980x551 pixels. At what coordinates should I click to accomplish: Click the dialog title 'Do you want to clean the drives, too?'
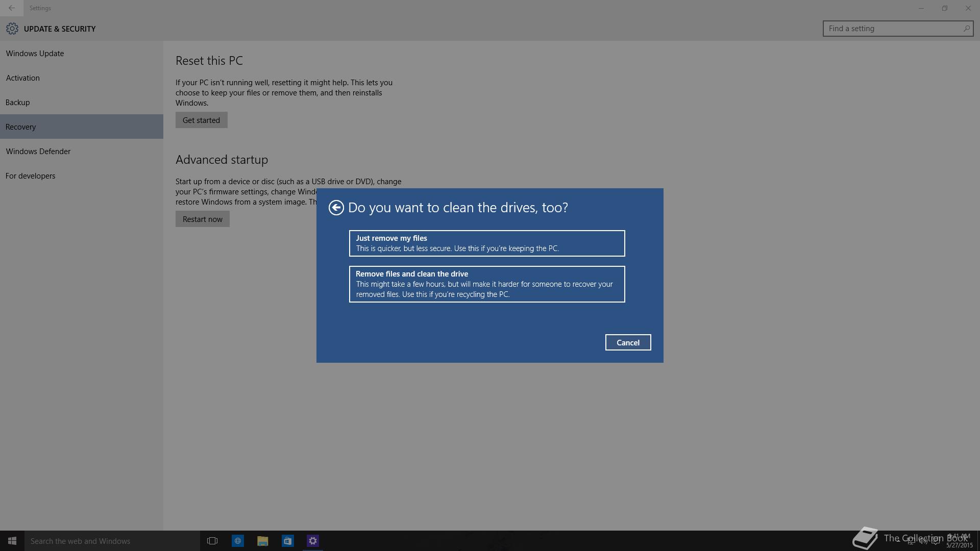[458, 208]
